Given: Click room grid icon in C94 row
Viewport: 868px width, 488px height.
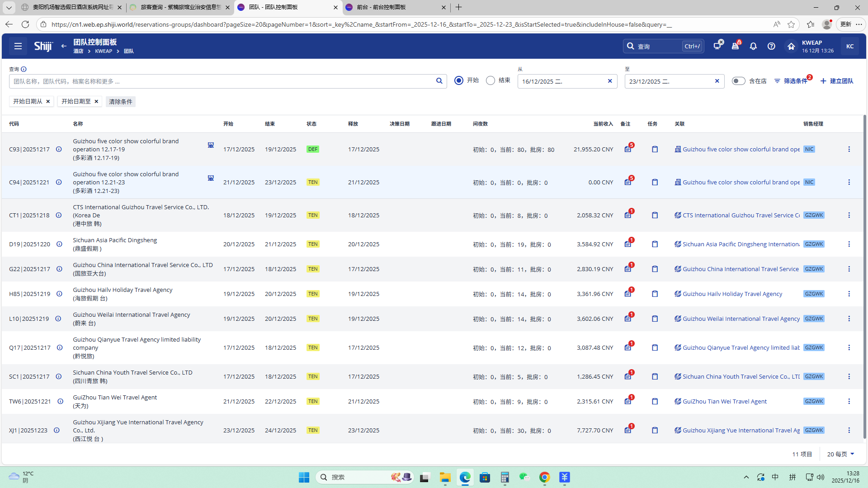Looking at the screenshot, I should pyautogui.click(x=211, y=178).
